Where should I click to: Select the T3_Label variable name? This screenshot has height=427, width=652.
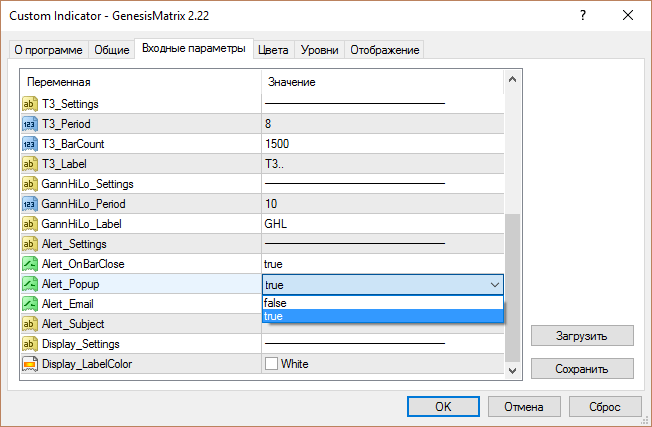(64, 164)
